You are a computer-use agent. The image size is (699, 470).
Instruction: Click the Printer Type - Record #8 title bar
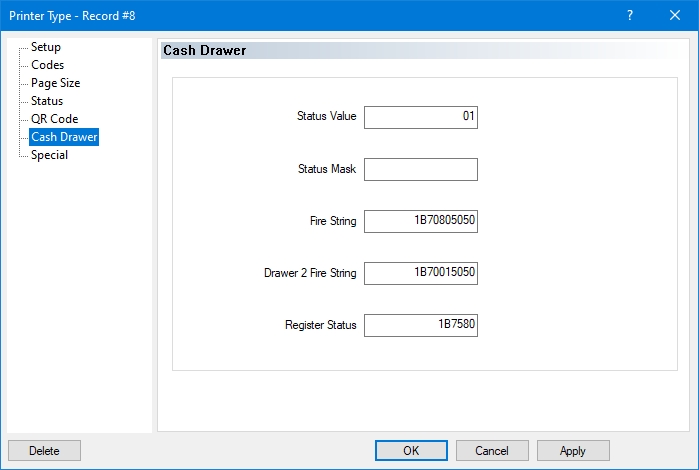point(300,16)
